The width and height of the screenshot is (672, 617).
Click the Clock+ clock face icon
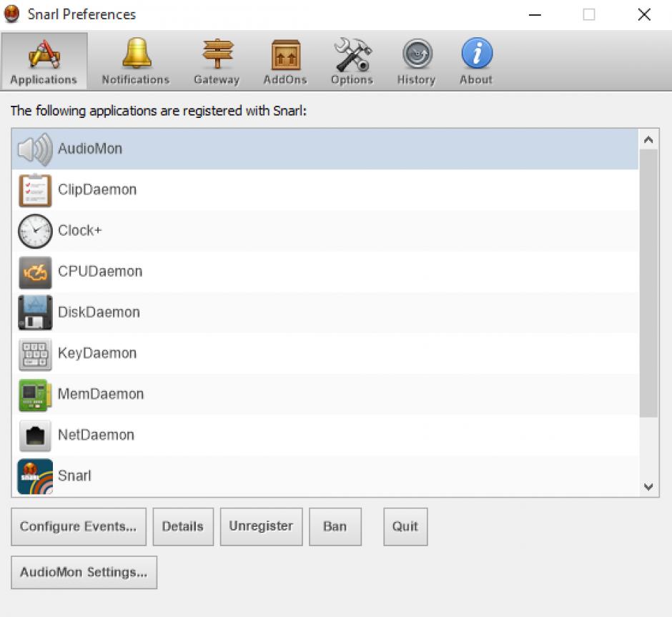point(35,231)
